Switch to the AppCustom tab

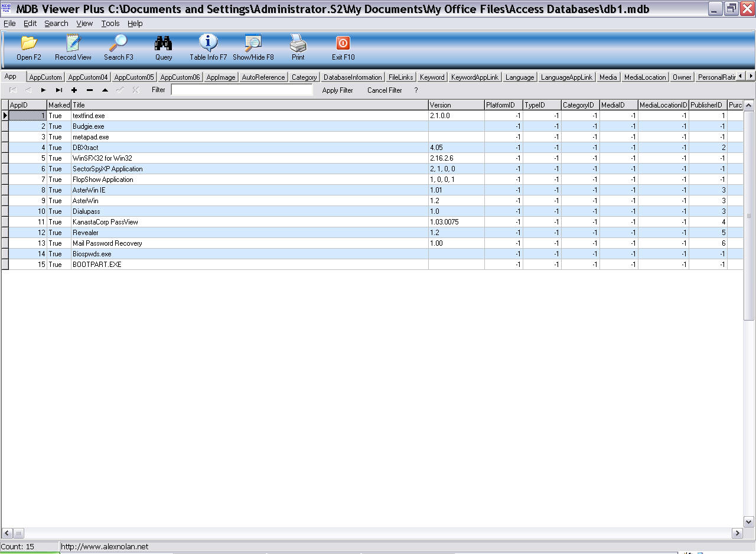click(x=45, y=77)
